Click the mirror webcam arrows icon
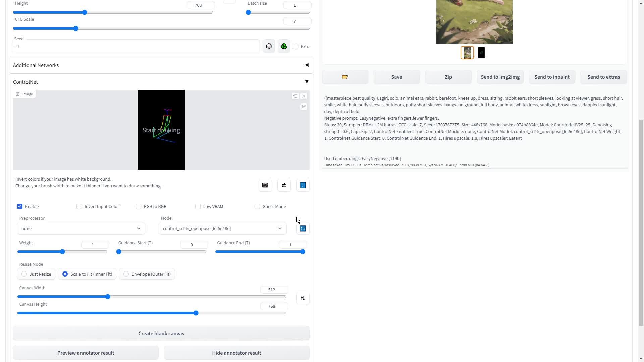The height and width of the screenshot is (362, 644). click(x=284, y=185)
